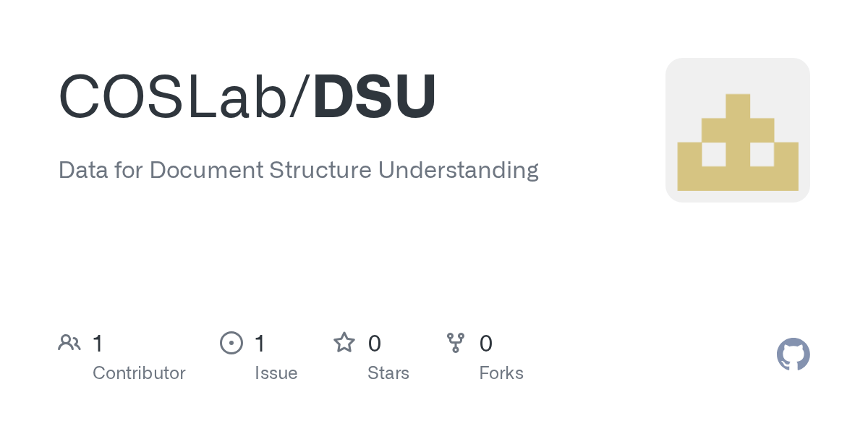Open the COSLab avatar identicon
868x434 pixels.
737,130
